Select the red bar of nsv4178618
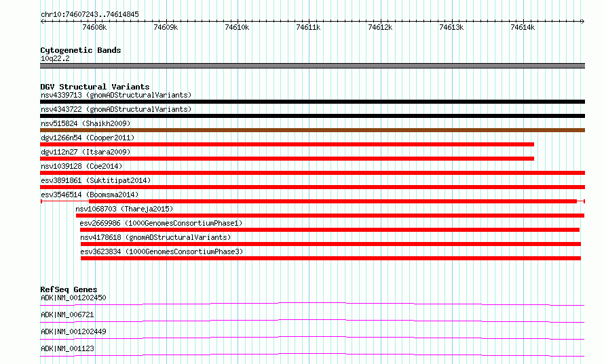The height and width of the screenshot is (364, 604). pyautogui.click(x=331, y=244)
